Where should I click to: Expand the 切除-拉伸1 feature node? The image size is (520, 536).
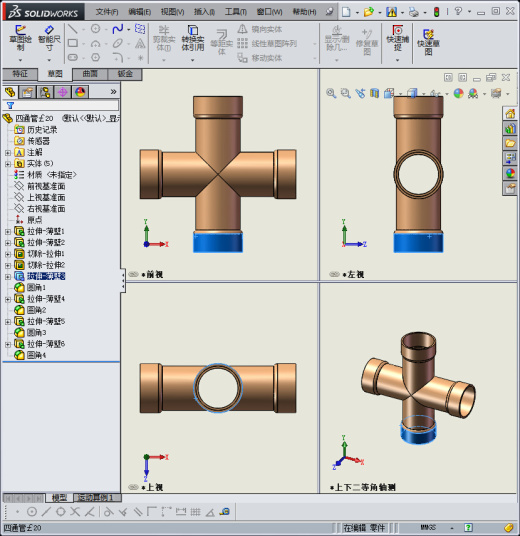point(8,254)
